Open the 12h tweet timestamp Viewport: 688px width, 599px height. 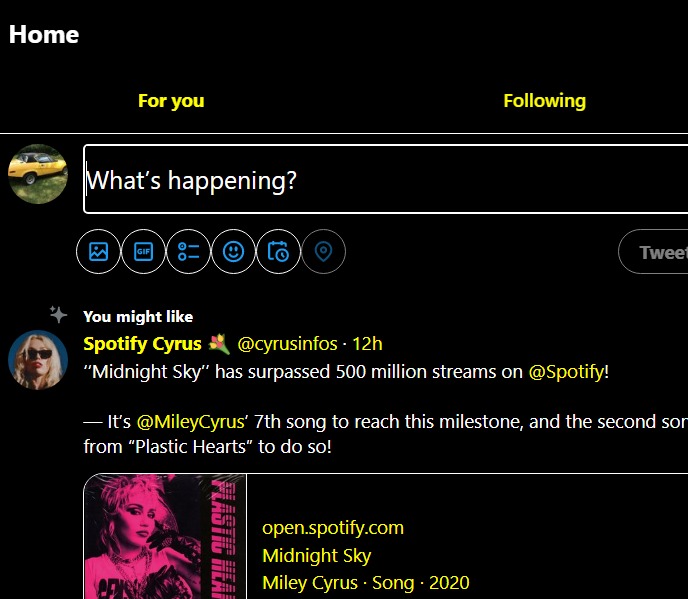367,344
